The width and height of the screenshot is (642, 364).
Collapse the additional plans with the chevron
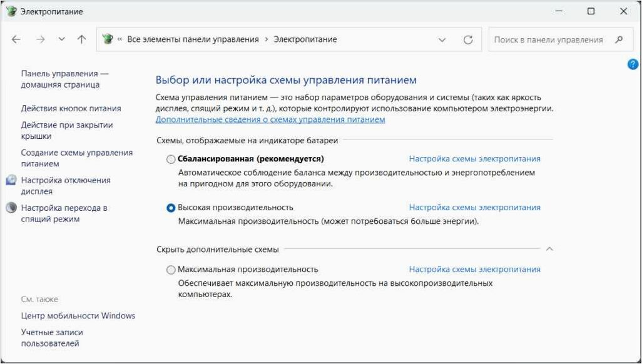[x=549, y=249]
